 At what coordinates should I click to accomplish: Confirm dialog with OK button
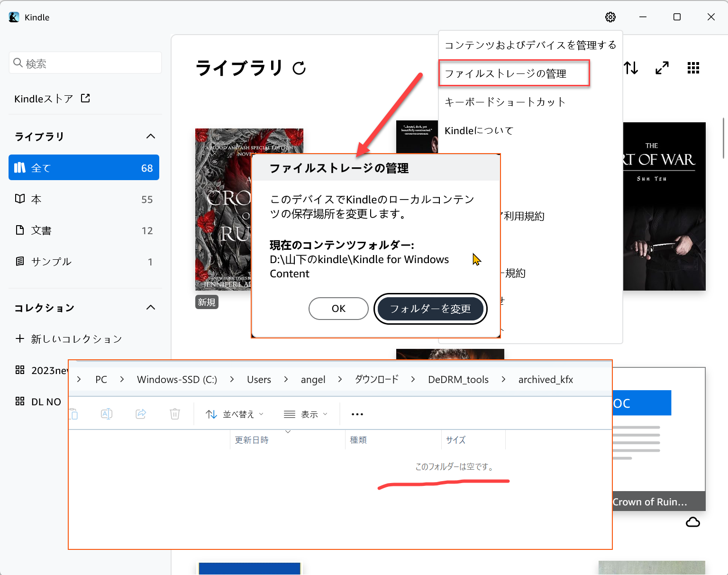pyautogui.click(x=338, y=309)
